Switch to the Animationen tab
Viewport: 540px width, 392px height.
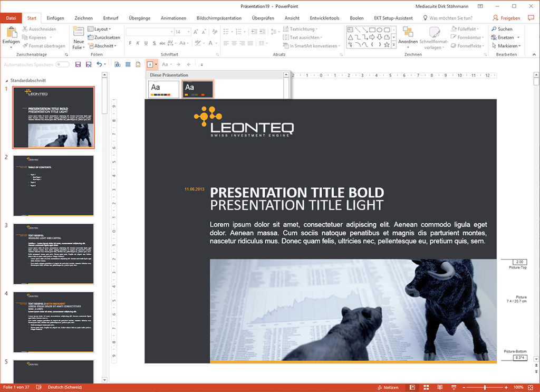click(173, 18)
